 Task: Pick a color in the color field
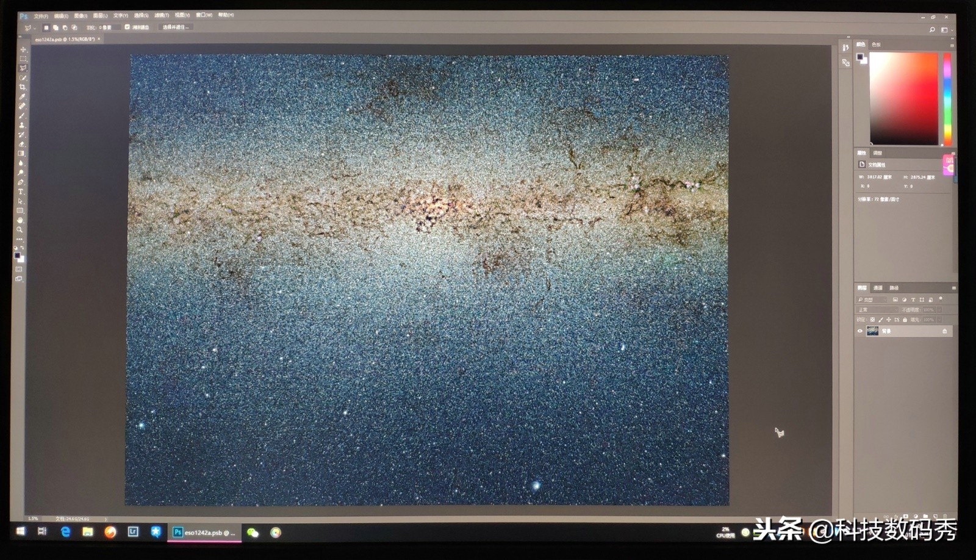(x=903, y=99)
